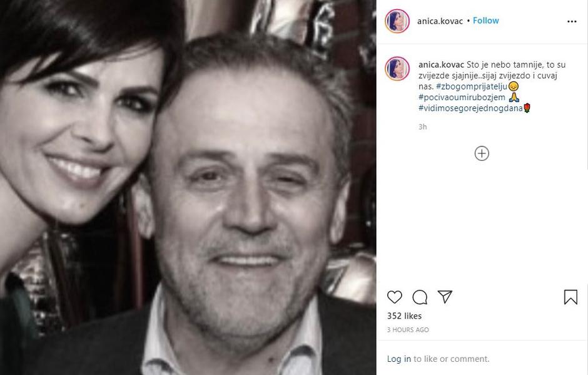Click anica.kovac username in the caption
The image size is (588, 375).
click(x=440, y=64)
